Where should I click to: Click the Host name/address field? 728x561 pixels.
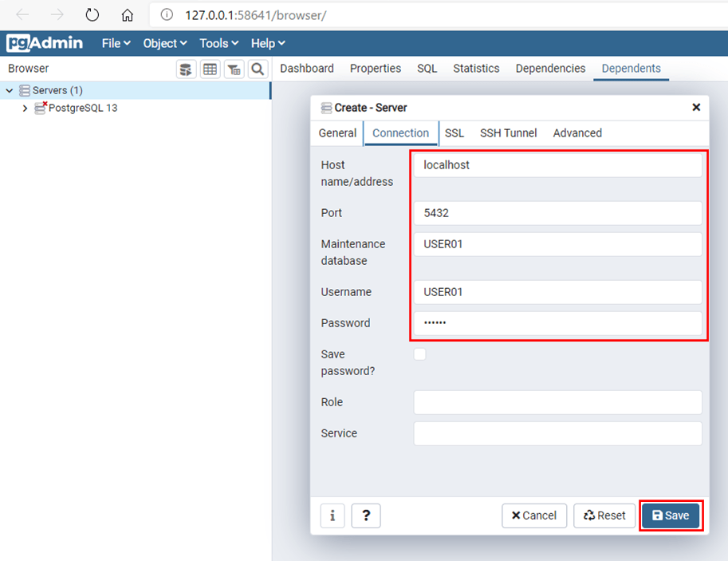tap(557, 165)
